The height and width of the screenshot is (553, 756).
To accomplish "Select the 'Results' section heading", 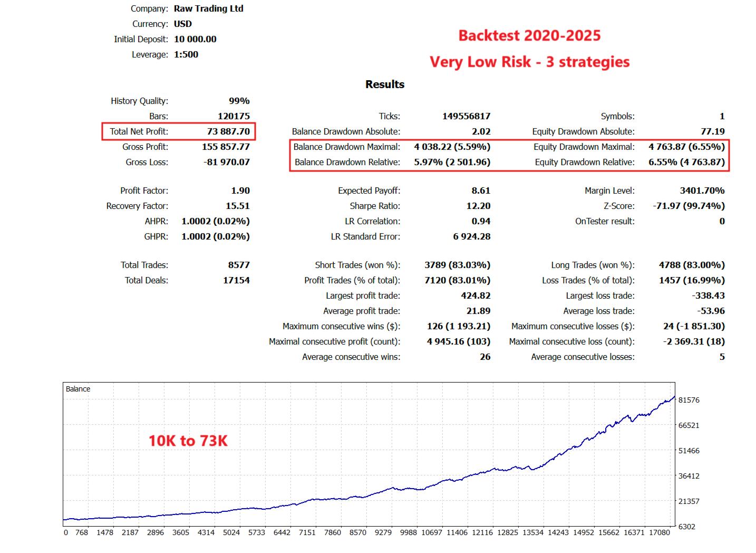I will point(385,84).
